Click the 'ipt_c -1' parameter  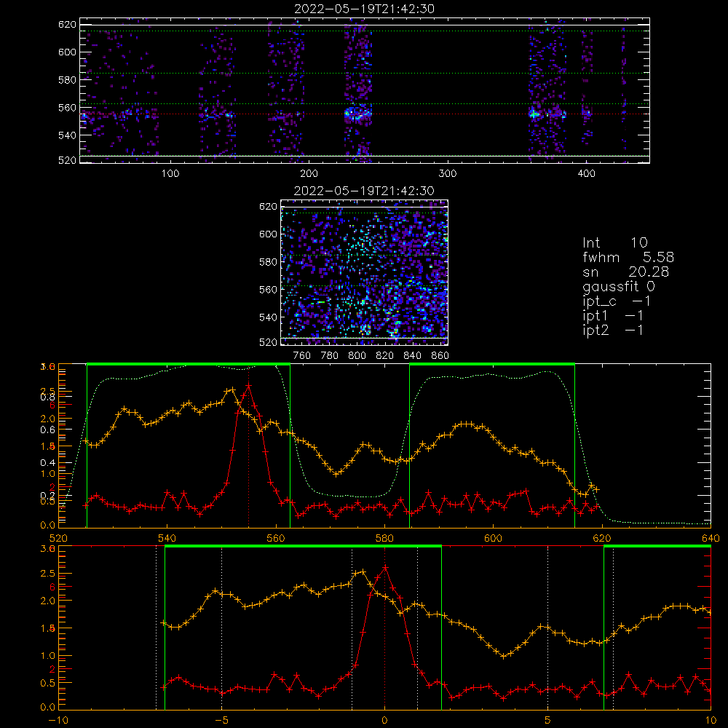coord(616,301)
